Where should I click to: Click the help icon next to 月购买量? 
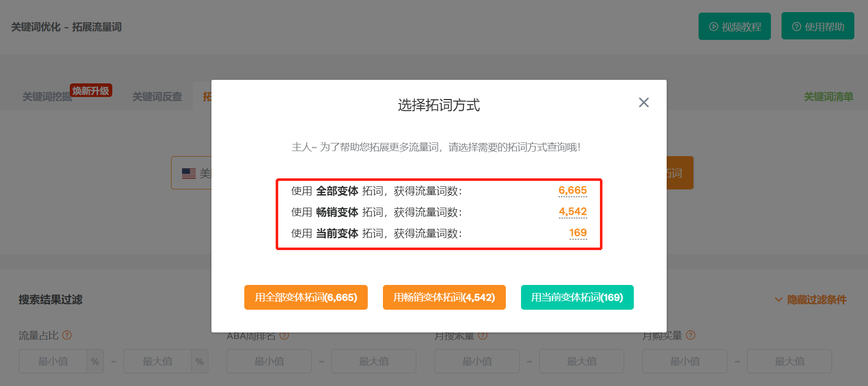click(x=690, y=335)
